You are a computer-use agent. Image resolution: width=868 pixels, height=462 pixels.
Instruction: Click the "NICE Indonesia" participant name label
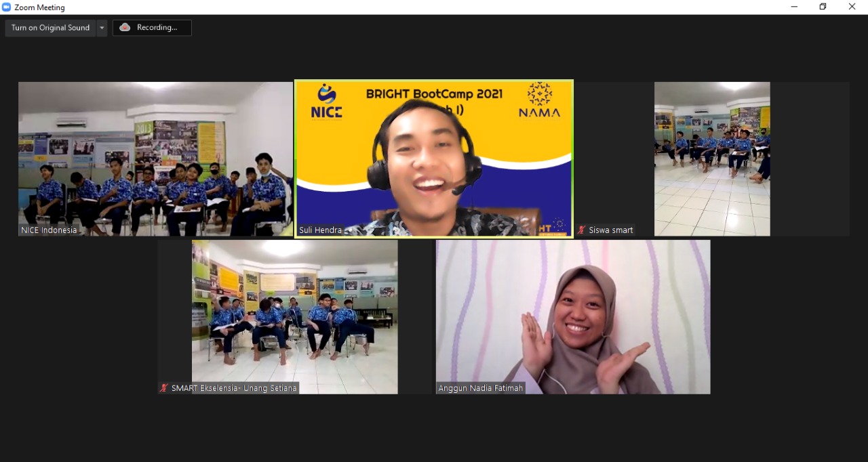[49, 230]
